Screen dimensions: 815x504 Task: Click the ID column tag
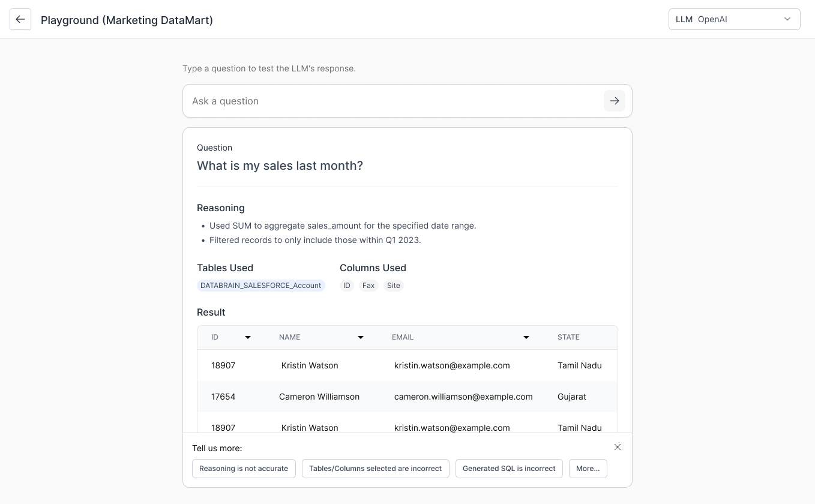click(347, 286)
